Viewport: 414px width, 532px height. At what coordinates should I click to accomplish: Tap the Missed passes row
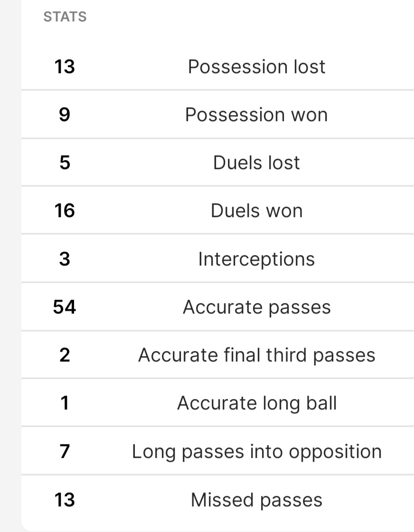(217, 499)
